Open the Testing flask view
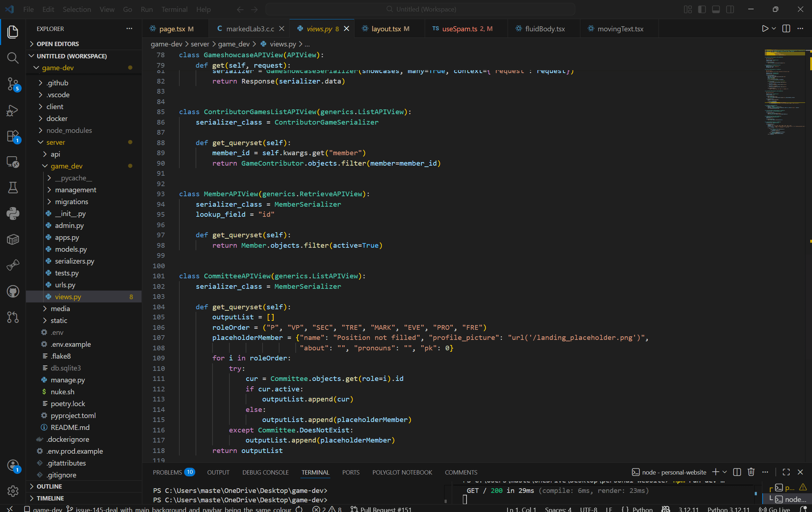Viewport: 812px width, 512px height. pos(13,188)
